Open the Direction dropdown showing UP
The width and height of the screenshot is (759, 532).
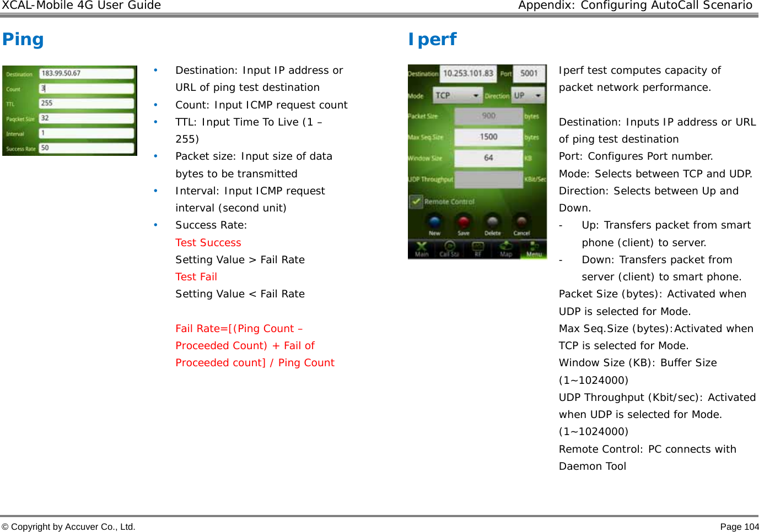pos(528,95)
